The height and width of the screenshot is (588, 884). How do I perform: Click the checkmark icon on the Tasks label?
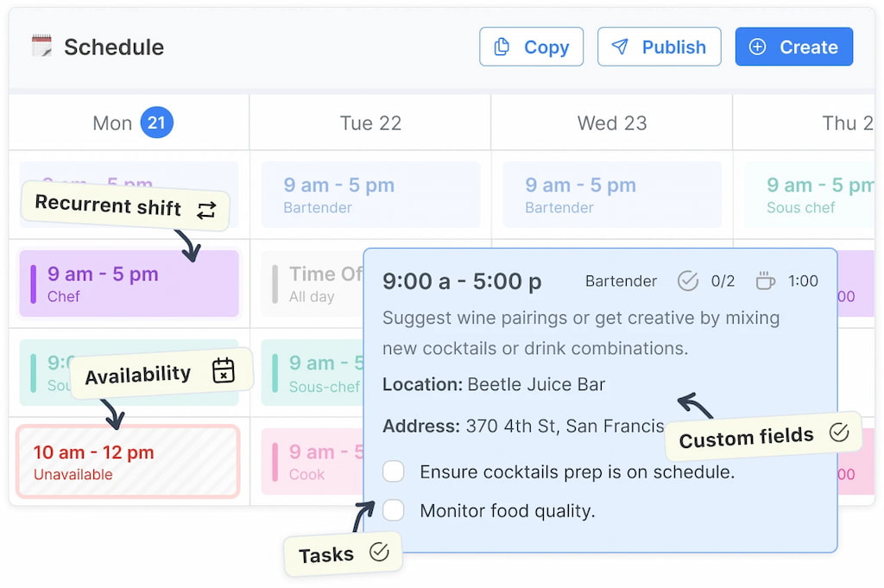click(380, 553)
